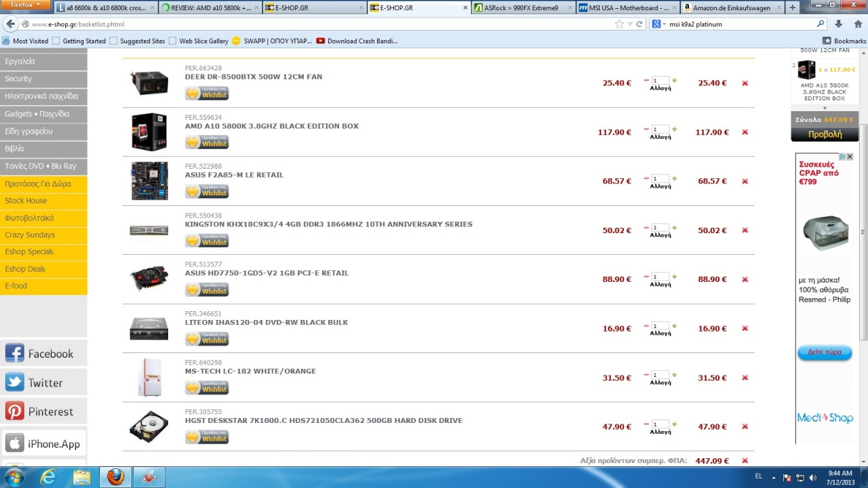The width and height of the screenshot is (868, 488).
Task: Open Firefox downloads arrow
Action: [x=839, y=24]
